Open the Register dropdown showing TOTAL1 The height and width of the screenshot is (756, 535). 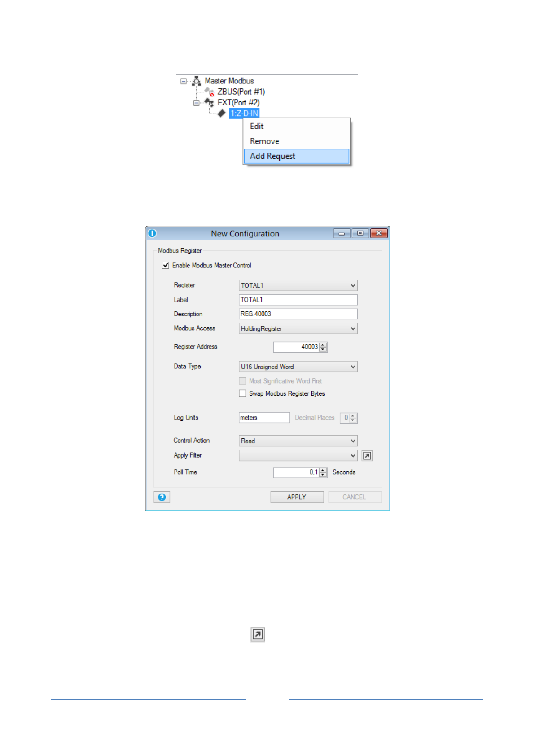[x=298, y=285]
